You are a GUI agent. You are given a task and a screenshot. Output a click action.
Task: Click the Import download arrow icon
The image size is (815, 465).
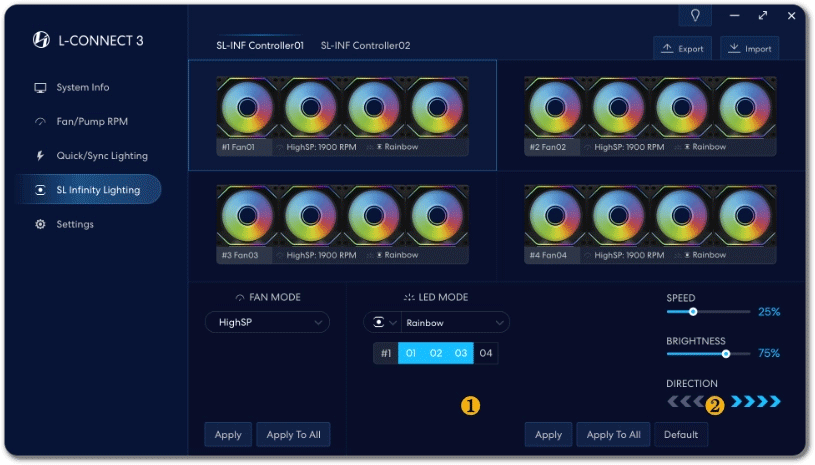(733, 48)
